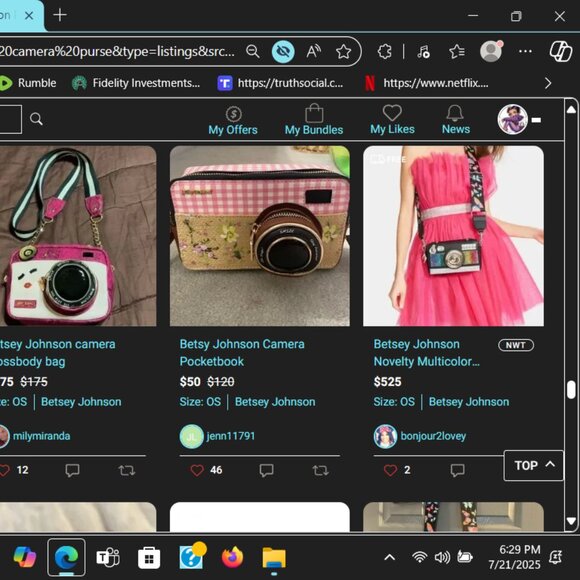Open Firefox from the taskbar

(232, 557)
